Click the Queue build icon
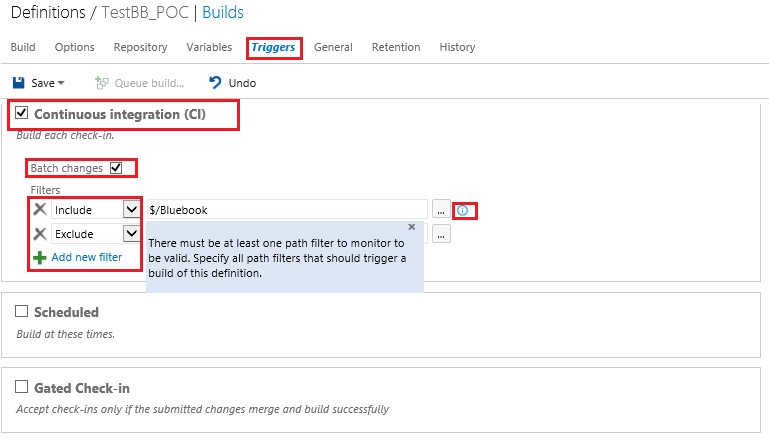The image size is (769, 442). (x=102, y=83)
